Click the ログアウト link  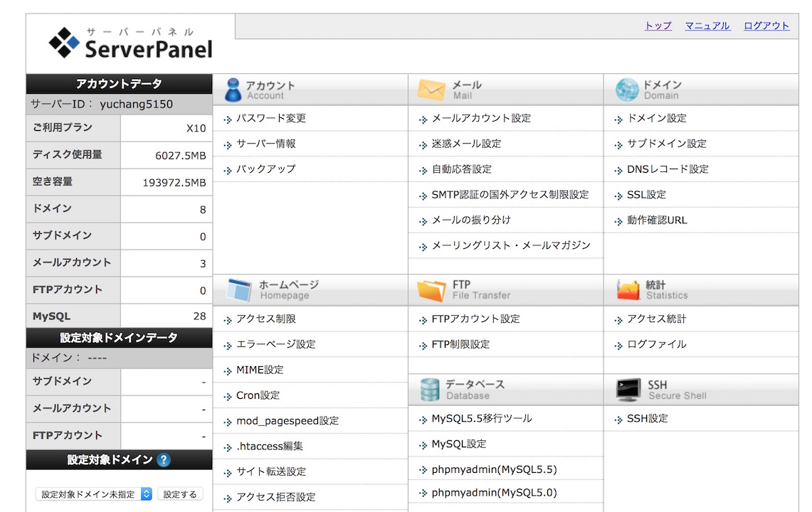tap(766, 26)
